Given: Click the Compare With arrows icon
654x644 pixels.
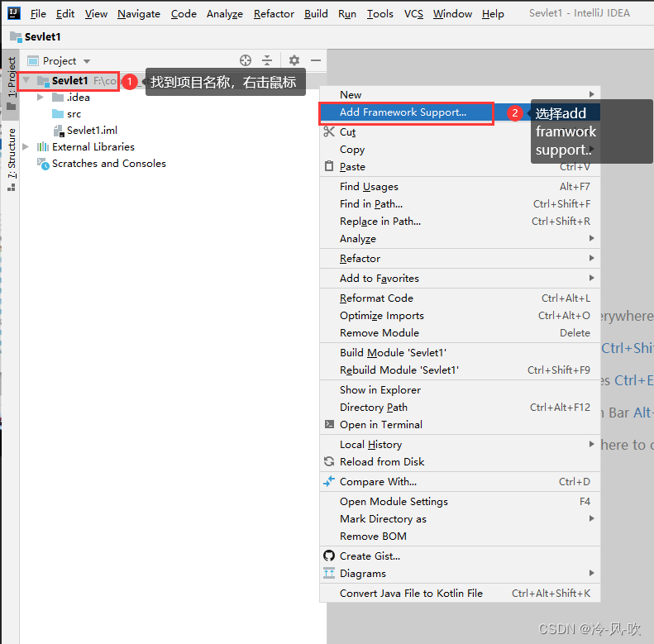Looking at the screenshot, I should click(x=329, y=481).
